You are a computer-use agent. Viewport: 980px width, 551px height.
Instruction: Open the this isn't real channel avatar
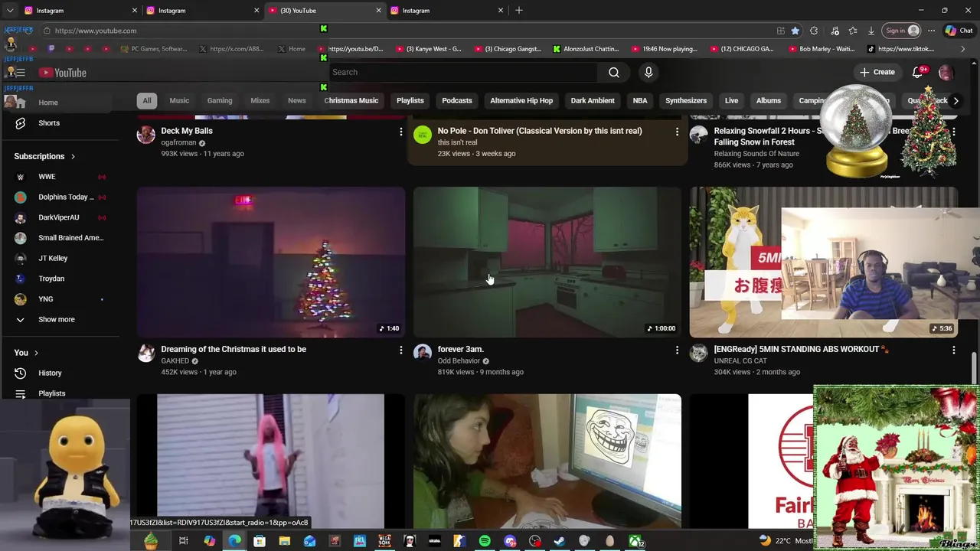pos(423,135)
